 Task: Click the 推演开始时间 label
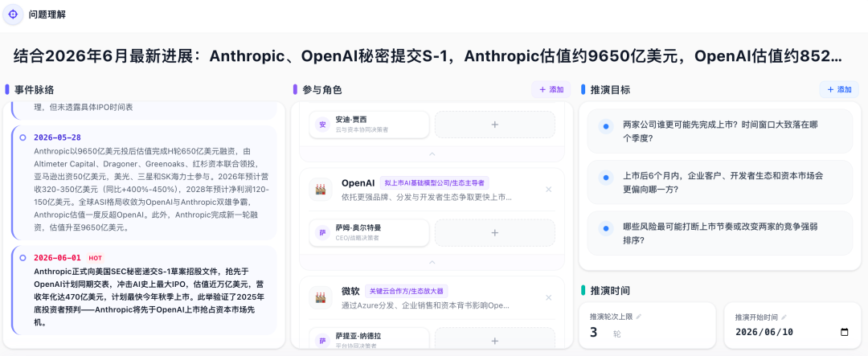coord(756,317)
